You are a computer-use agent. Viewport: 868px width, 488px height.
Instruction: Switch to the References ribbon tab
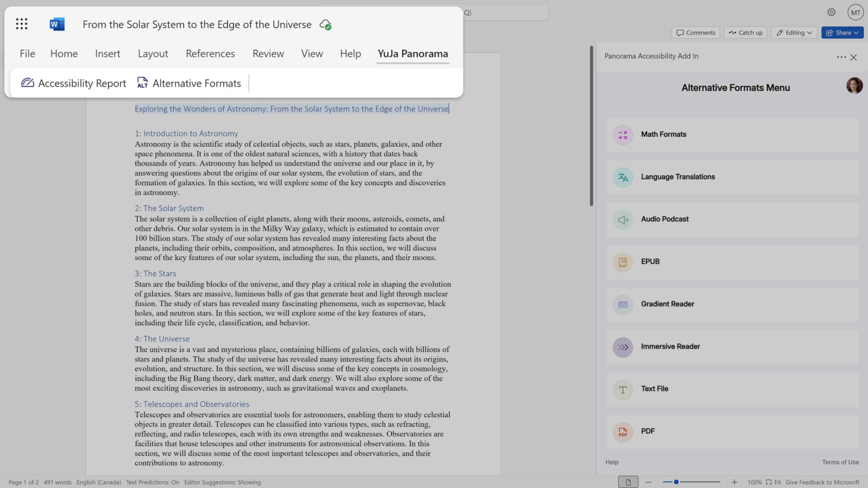[x=210, y=53]
